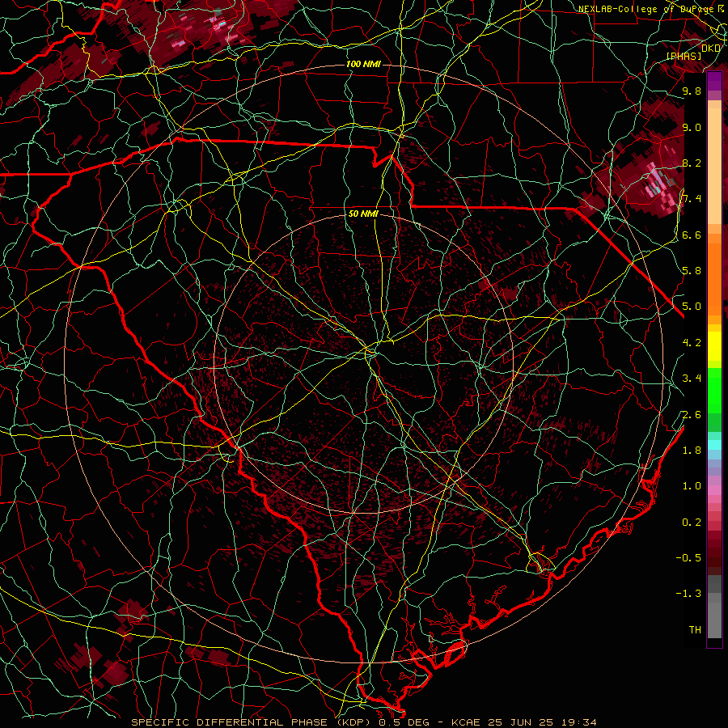Click the 19:34 timestamp in the caption
The image size is (728, 728).
click(x=578, y=722)
